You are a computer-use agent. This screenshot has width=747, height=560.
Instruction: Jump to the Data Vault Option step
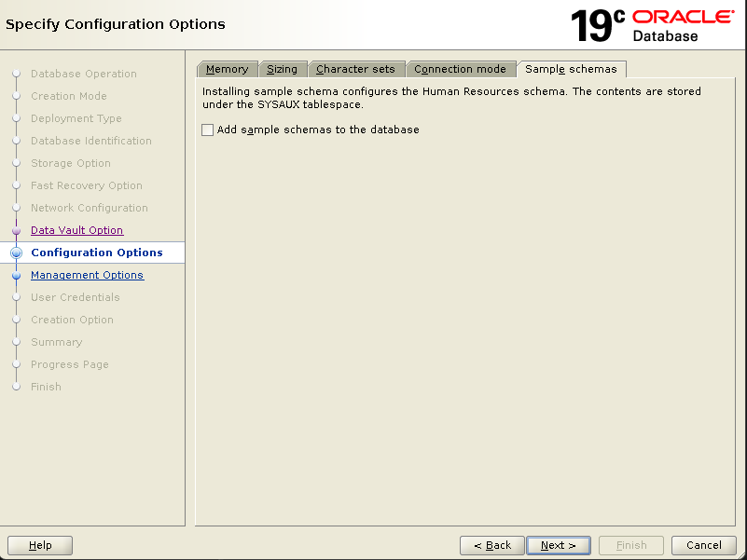pyautogui.click(x=77, y=230)
